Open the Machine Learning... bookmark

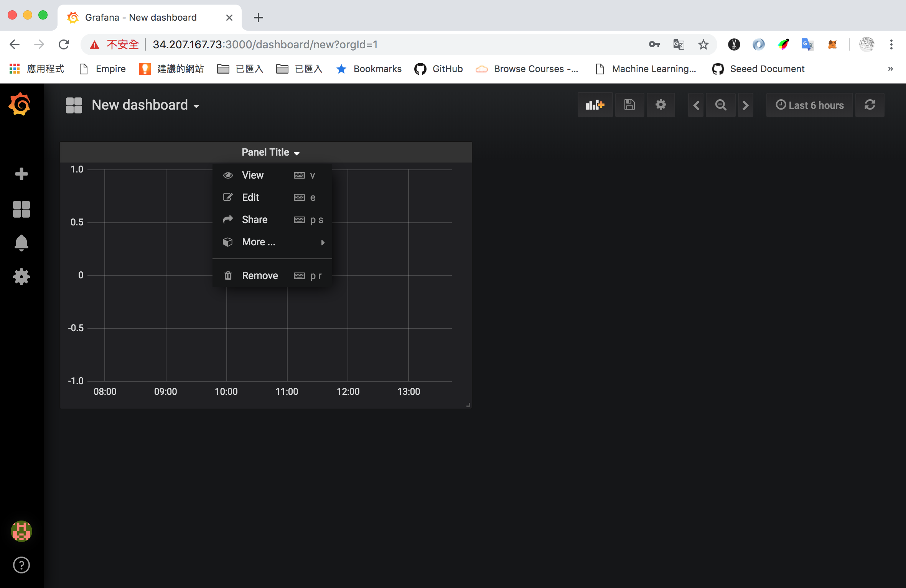point(646,69)
